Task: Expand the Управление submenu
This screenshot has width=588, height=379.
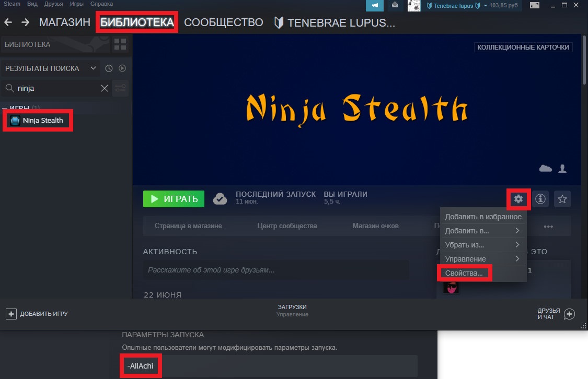Action: click(483, 259)
